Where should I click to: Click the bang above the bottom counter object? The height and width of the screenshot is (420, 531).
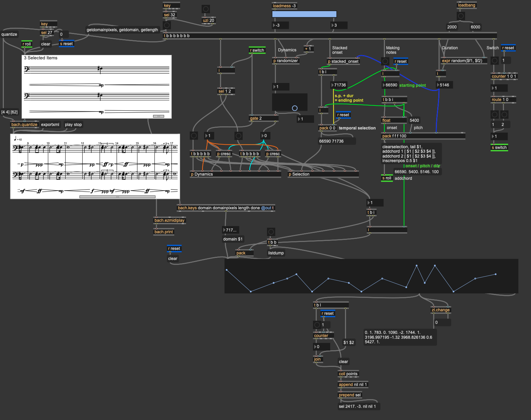(317, 325)
